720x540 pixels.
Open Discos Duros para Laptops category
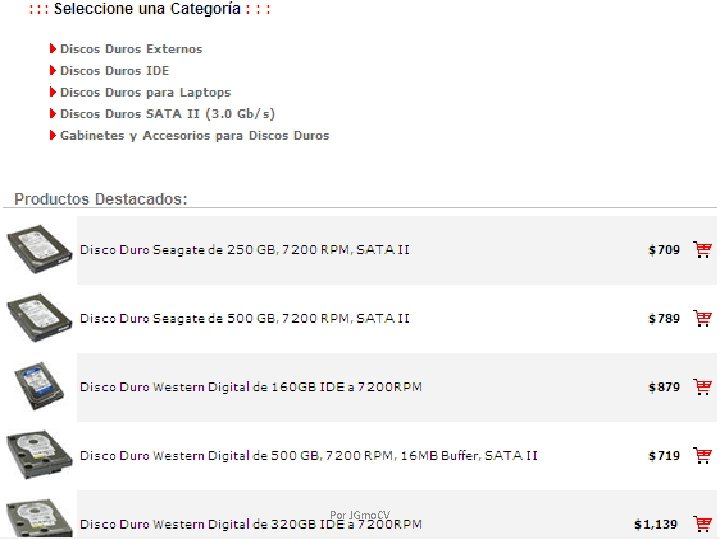(145, 92)
